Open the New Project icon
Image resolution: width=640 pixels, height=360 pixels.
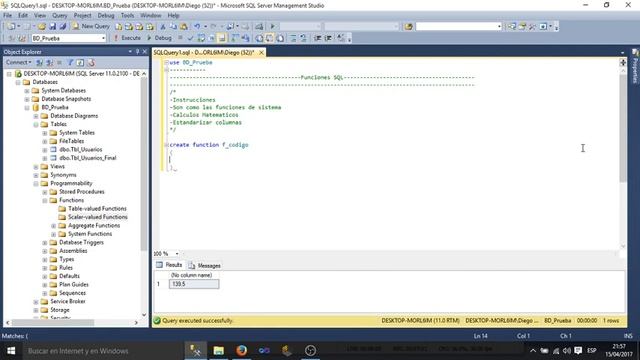pyautogui.click(x=11, y=27)
